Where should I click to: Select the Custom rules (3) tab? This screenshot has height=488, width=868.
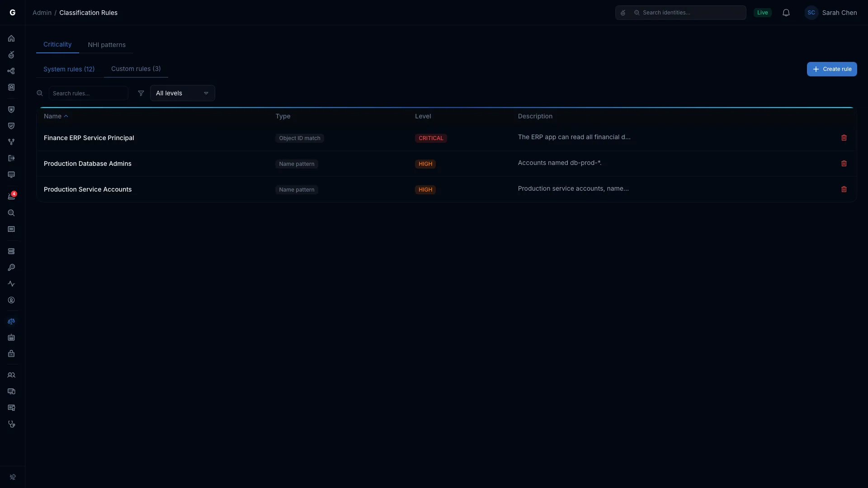coord(136,69)
